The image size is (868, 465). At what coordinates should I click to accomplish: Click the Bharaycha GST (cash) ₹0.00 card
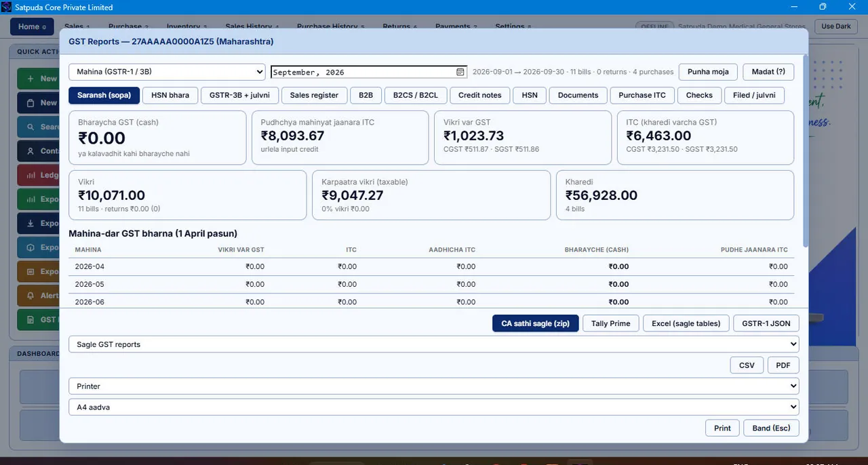tap(157, 138)
